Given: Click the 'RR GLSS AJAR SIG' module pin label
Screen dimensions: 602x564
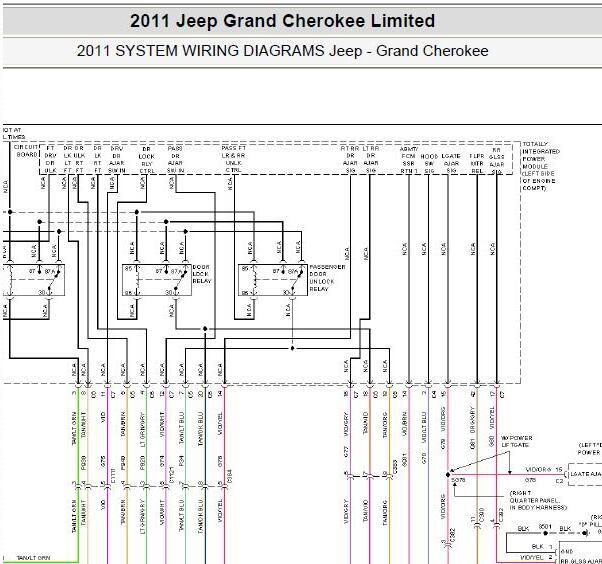Looking at the screenshot, I should pos(496,161).
